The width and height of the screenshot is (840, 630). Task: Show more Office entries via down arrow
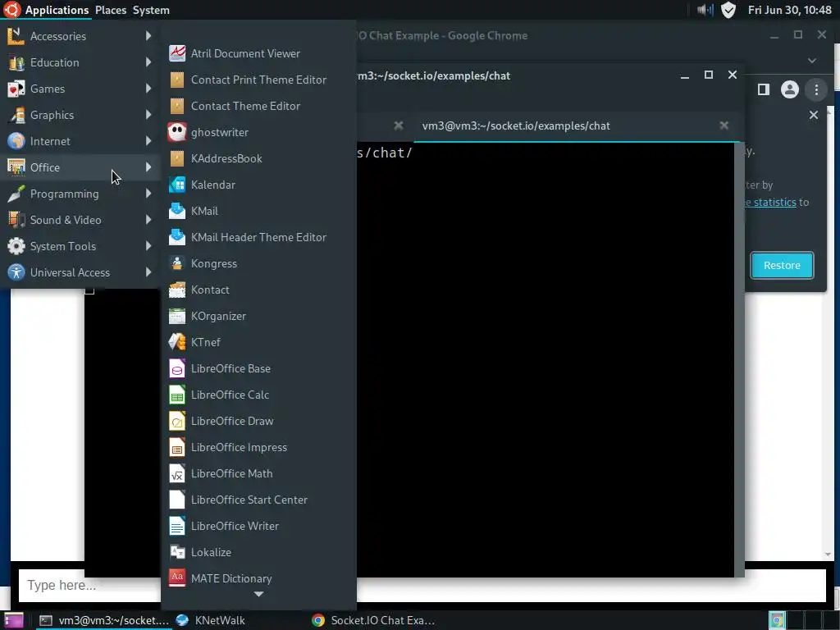pos(258,594)
